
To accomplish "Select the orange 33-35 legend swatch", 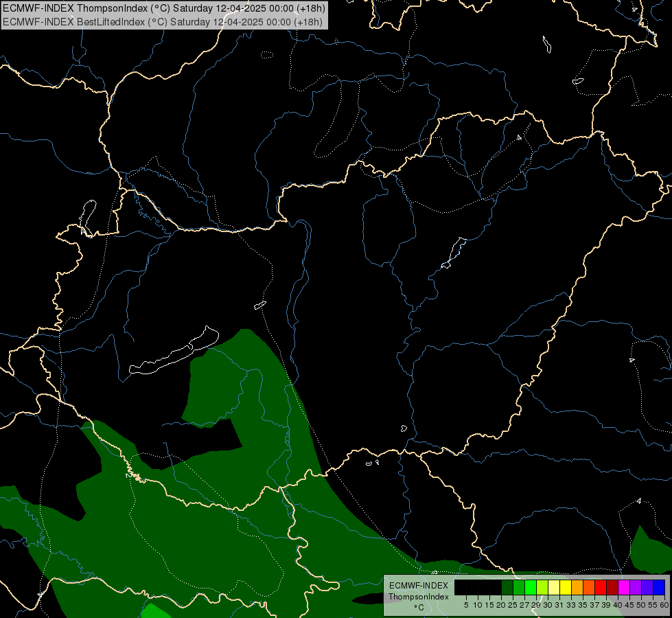I will [x=577, y=587].
